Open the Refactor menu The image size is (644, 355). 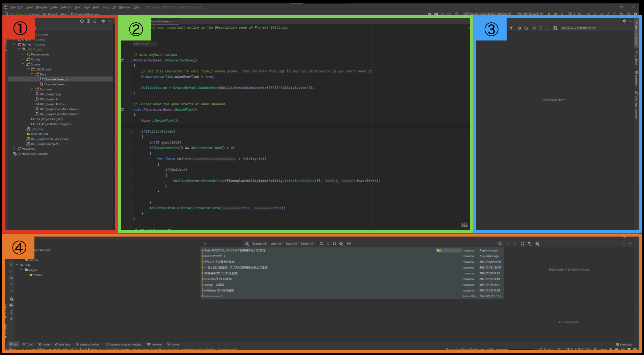click(66, 7)
